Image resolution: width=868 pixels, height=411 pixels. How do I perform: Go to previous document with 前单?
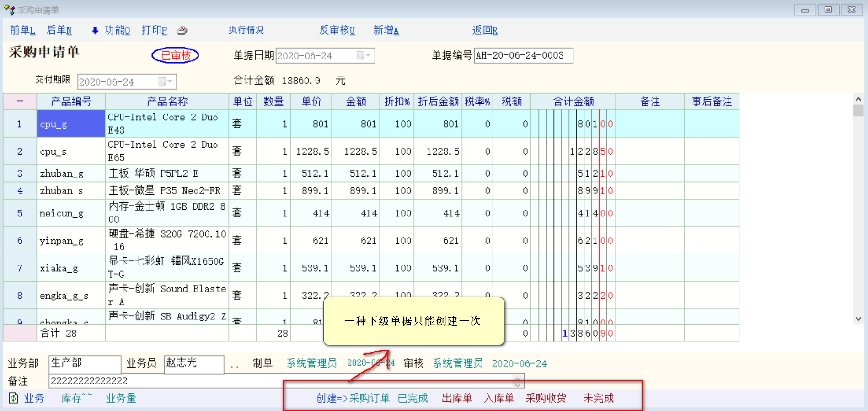pos(22,31)
